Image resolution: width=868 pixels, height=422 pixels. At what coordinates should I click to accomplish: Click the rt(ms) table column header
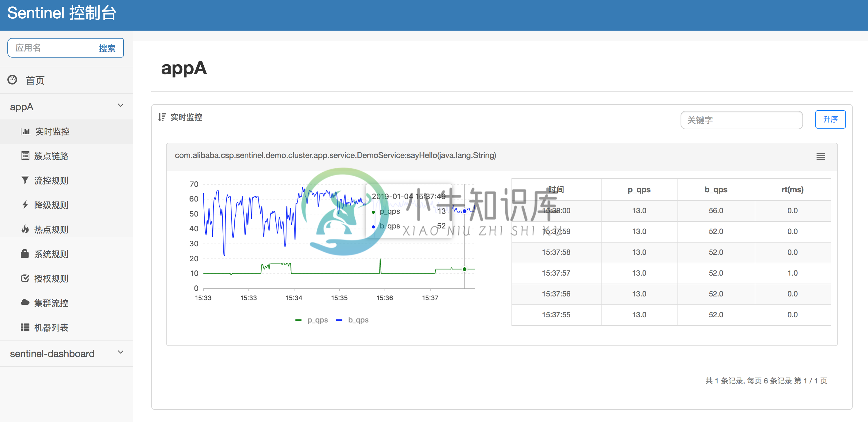(793, 190)
